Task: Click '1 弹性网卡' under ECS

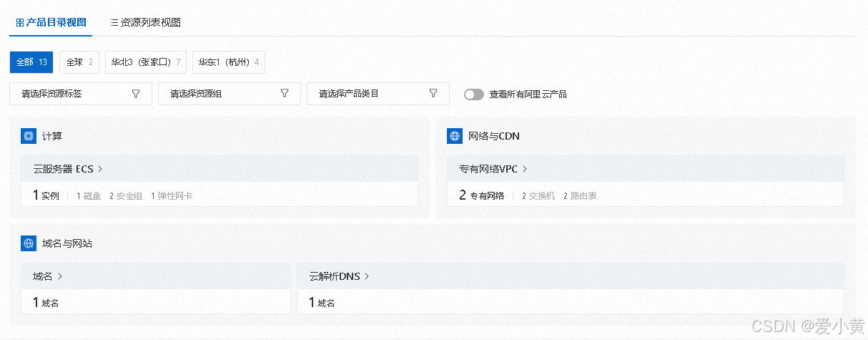Action: (172, 195)
